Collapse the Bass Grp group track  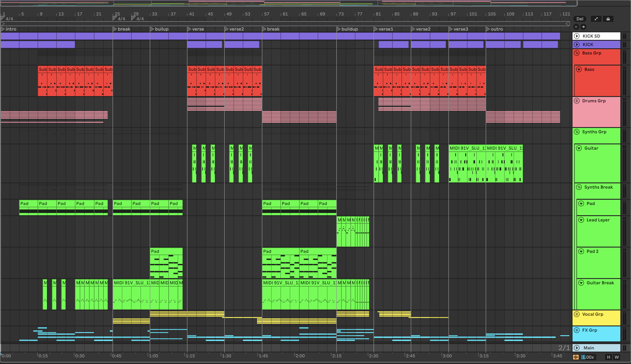(x=577, y=53)
